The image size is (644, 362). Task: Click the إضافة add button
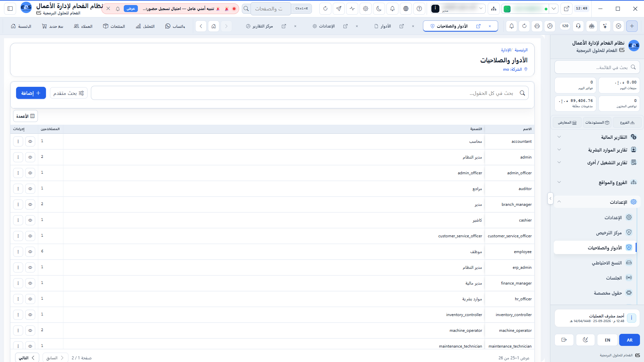tap(31, 93)
